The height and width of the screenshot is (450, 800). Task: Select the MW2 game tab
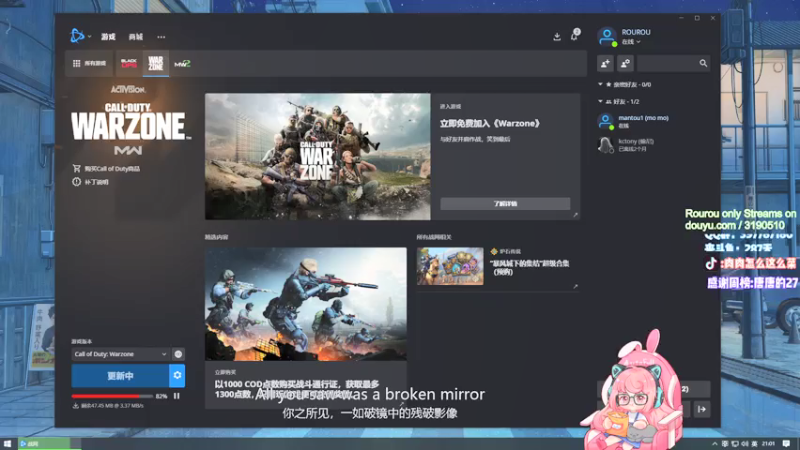(x=182, y=63)
